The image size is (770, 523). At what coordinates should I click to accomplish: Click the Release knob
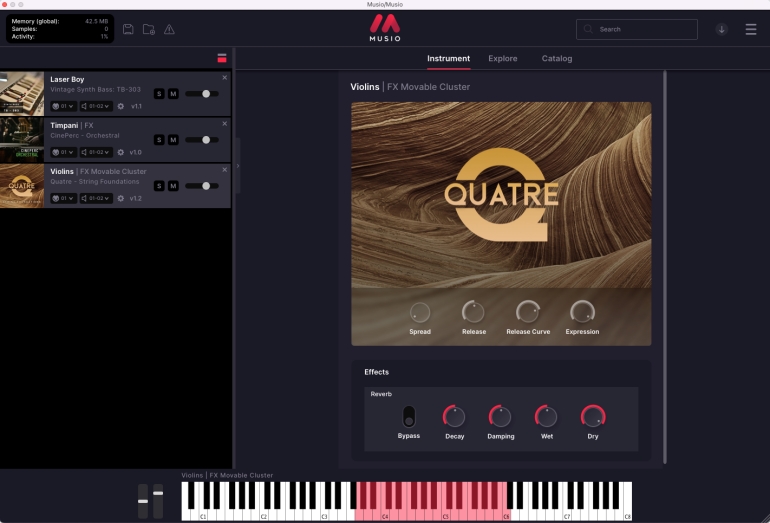473,312
